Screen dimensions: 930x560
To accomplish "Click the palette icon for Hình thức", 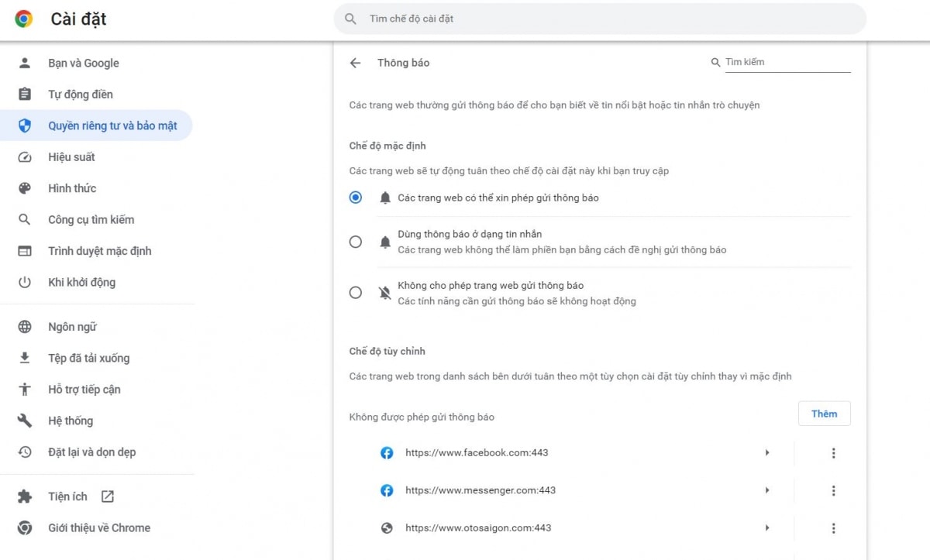I will pos(25,188).
